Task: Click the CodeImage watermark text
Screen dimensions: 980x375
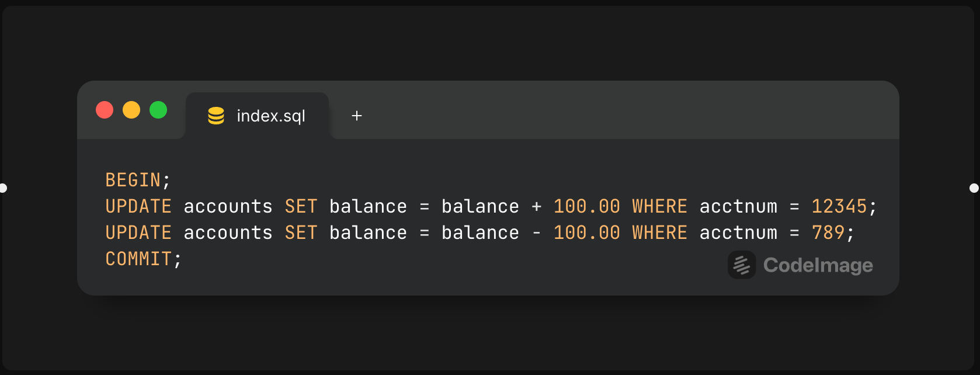Action: click(818, 265)
